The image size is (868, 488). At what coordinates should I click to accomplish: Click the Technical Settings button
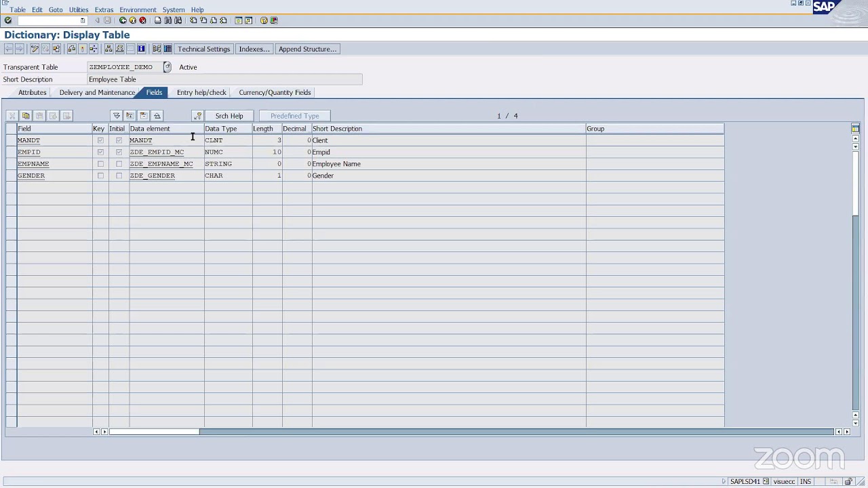point(204,49)
